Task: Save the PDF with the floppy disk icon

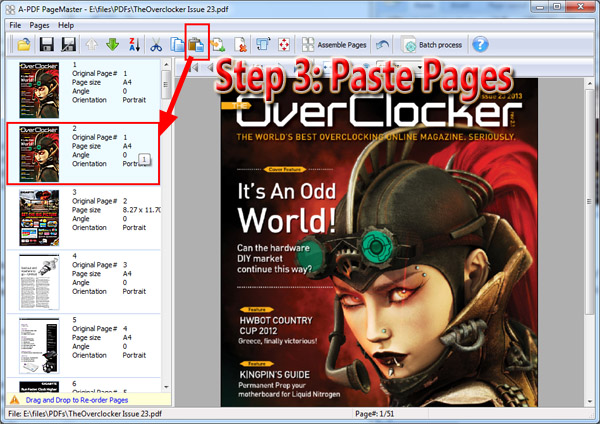Action: click(x=47, y=45)
